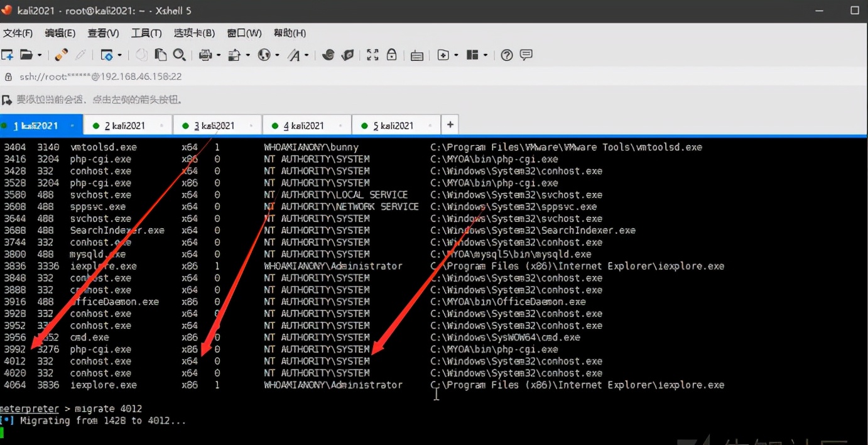Click process name mysqld.exe

[x=97, y=254]
